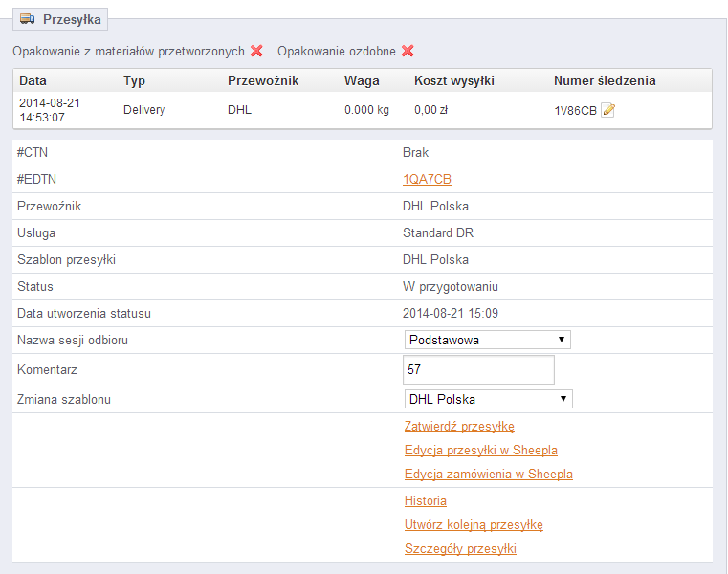Click the status date 2014-08-21 15:09
Screen dimensions: 728x574
pos(451,314)
